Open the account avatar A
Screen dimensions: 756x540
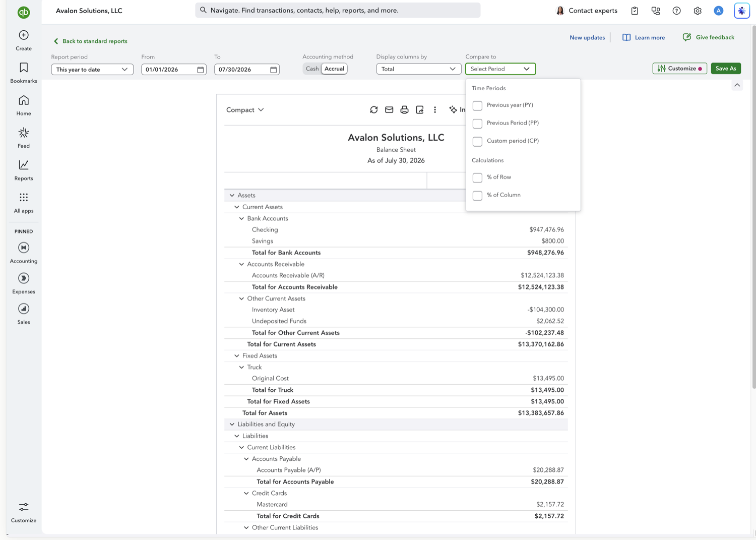[x=719, y=11]
